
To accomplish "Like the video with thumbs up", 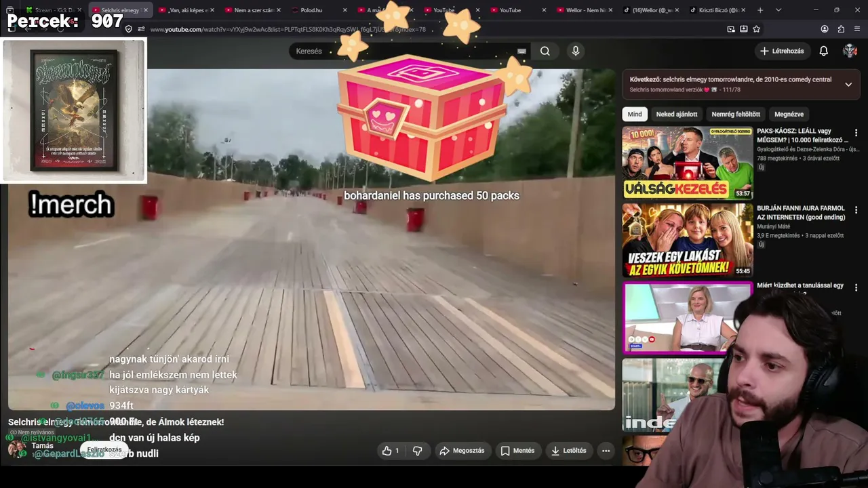I will point(391,451).
